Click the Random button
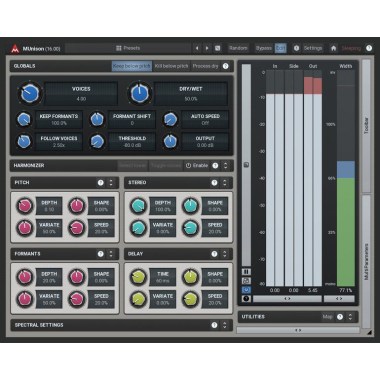 [x=238, y=48]
